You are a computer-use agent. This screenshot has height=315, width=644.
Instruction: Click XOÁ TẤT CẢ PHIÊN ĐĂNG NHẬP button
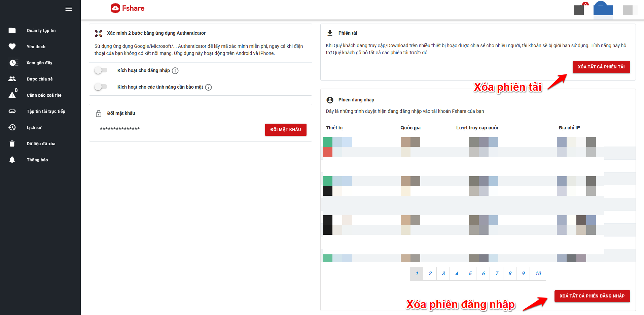point(592,296)
